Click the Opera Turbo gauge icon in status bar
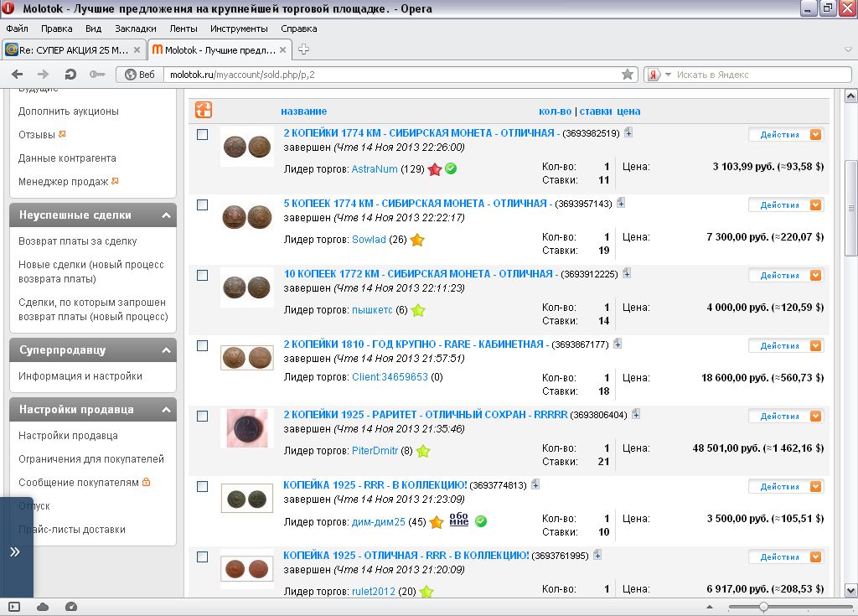This screenshot has width=858, height=616. pyautogui.click(x=71, y=607)
